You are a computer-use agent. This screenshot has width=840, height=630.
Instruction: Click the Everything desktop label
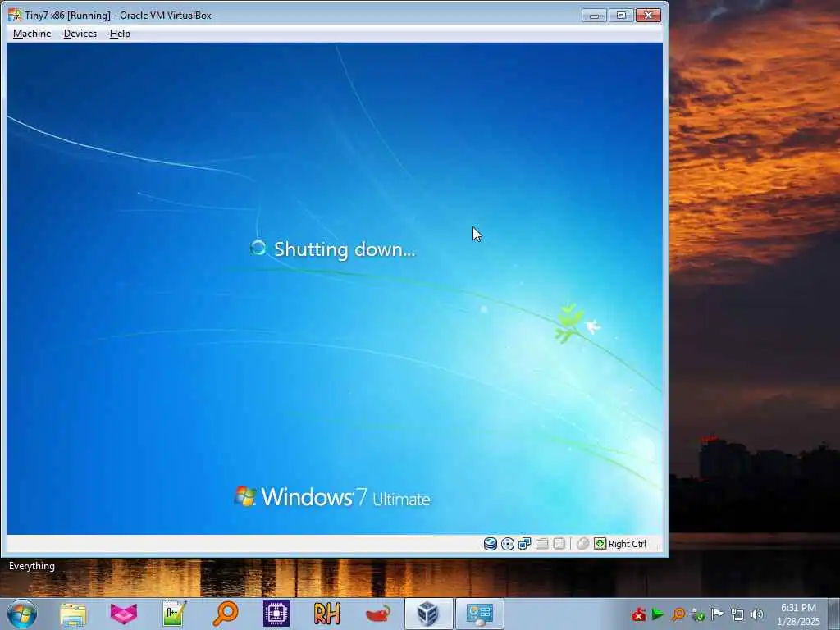pos(32,566)
